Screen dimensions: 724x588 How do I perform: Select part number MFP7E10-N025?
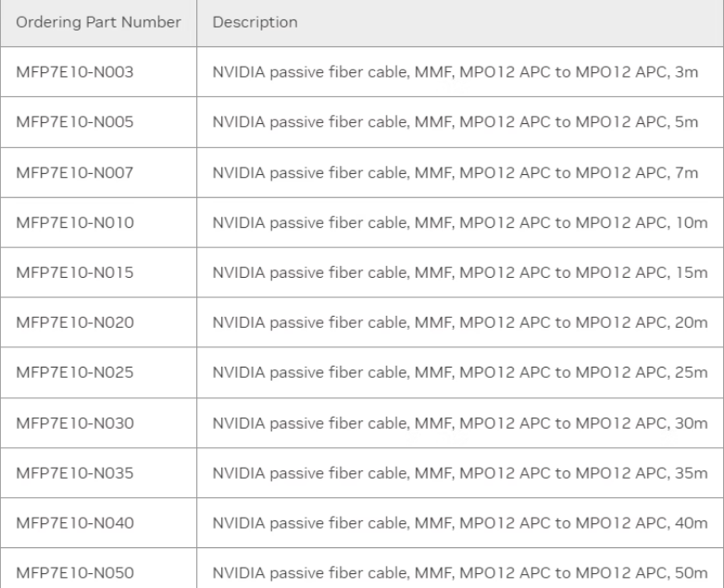coord(75,372)
